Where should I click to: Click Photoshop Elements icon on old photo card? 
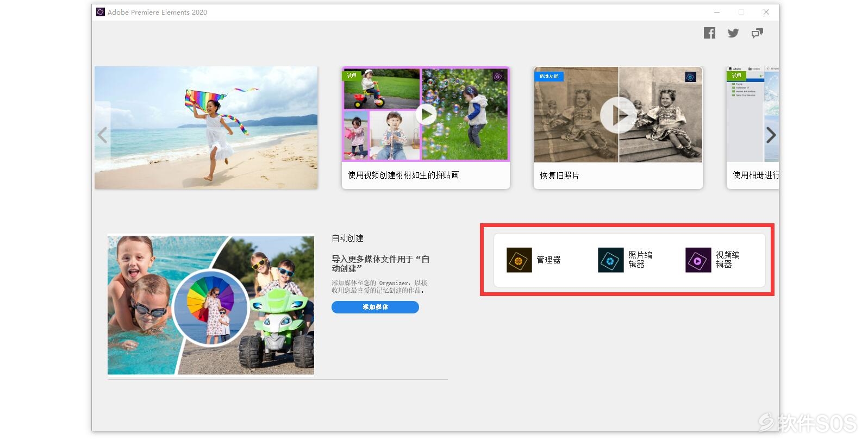point(690,77)
